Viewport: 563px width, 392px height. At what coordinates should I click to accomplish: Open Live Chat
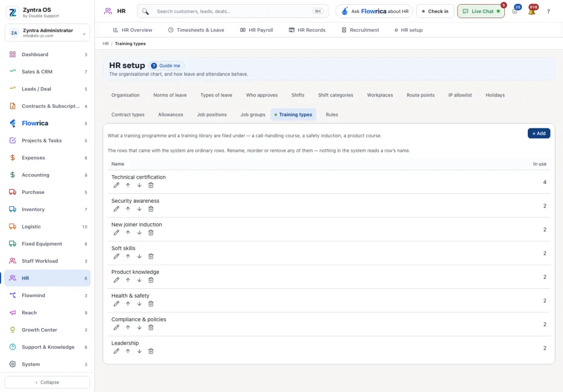pos(481,12)
